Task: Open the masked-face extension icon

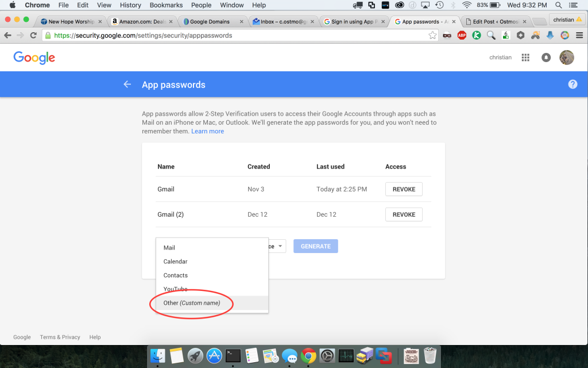Action: point(447,35)
